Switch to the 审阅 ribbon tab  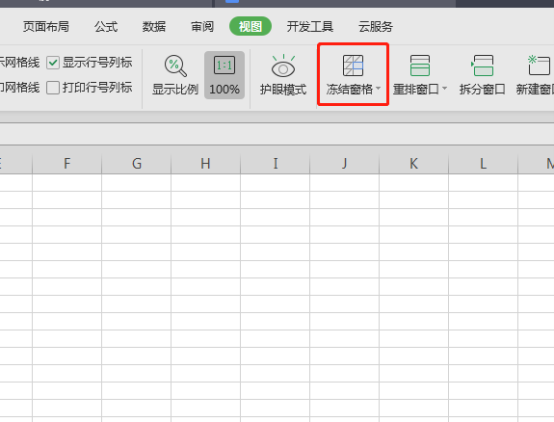point(202,27)
